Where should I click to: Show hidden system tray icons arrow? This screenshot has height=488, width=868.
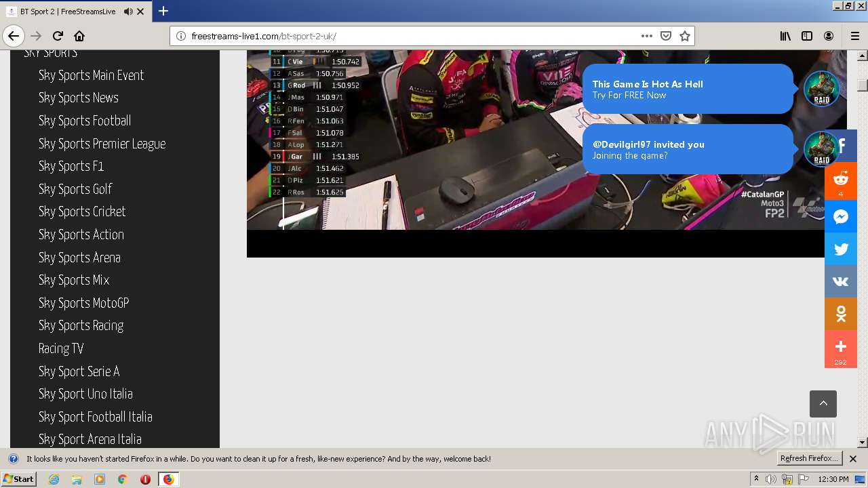click(757, 479)
